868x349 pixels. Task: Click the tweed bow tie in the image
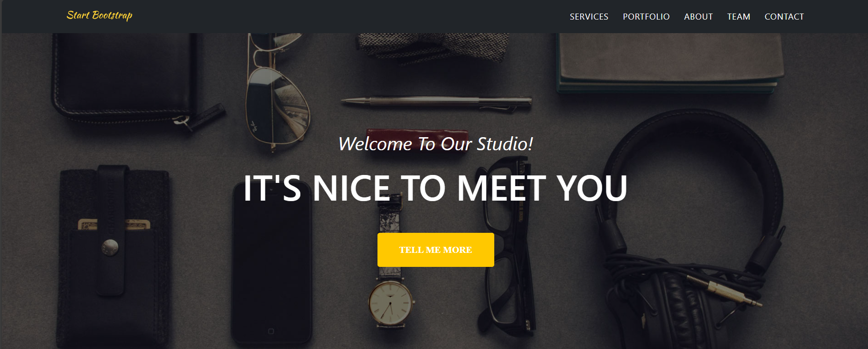[x=432, y=47]
